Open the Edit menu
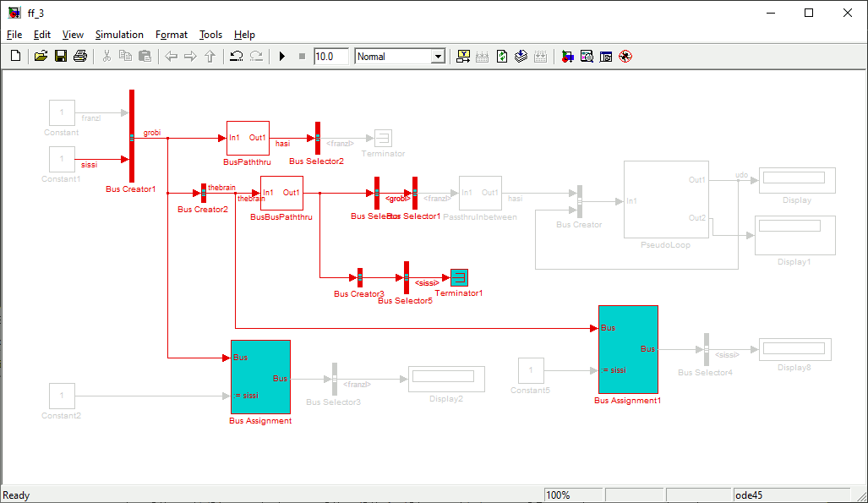868x503 pixels. coord(42,35)
